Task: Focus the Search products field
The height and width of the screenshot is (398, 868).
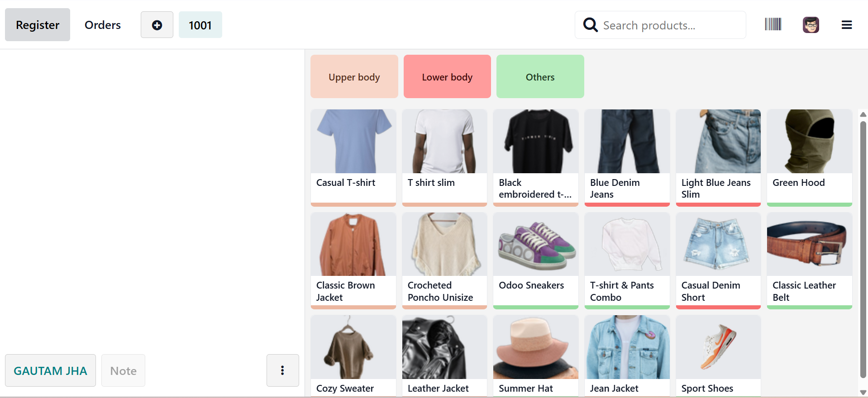Action: pos(660,25)
